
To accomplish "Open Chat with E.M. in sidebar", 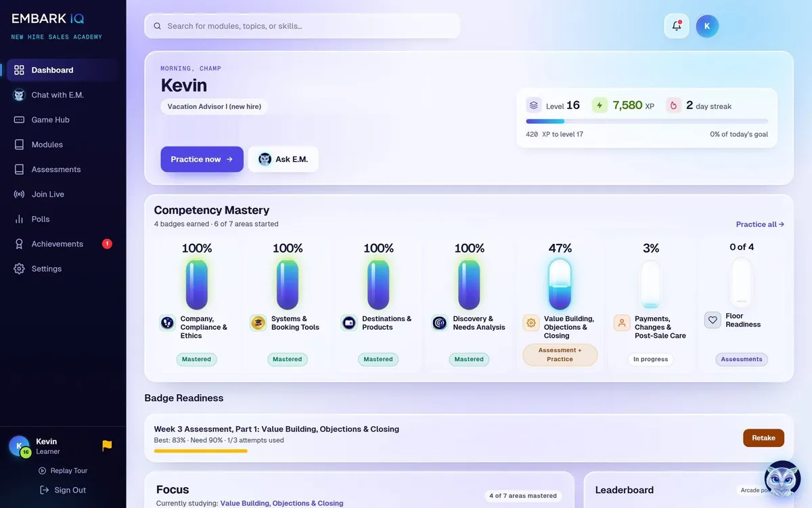I will tap(62, 95).
